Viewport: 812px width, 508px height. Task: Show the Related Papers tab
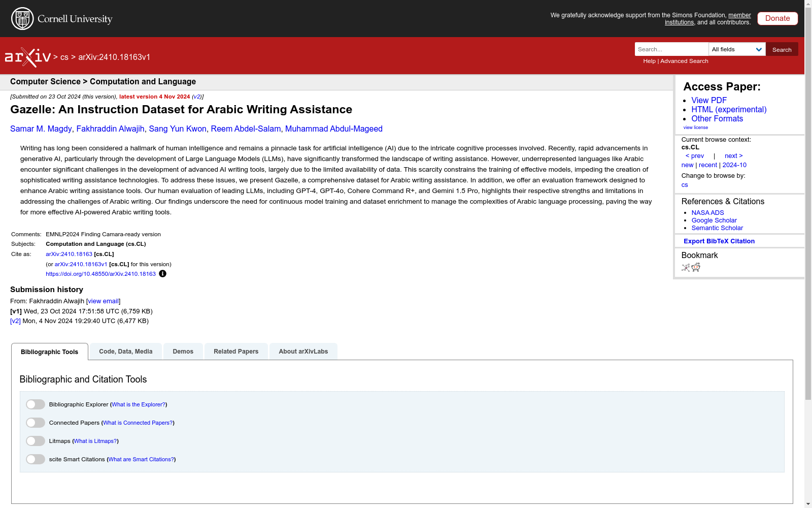[x=236, y=352]
